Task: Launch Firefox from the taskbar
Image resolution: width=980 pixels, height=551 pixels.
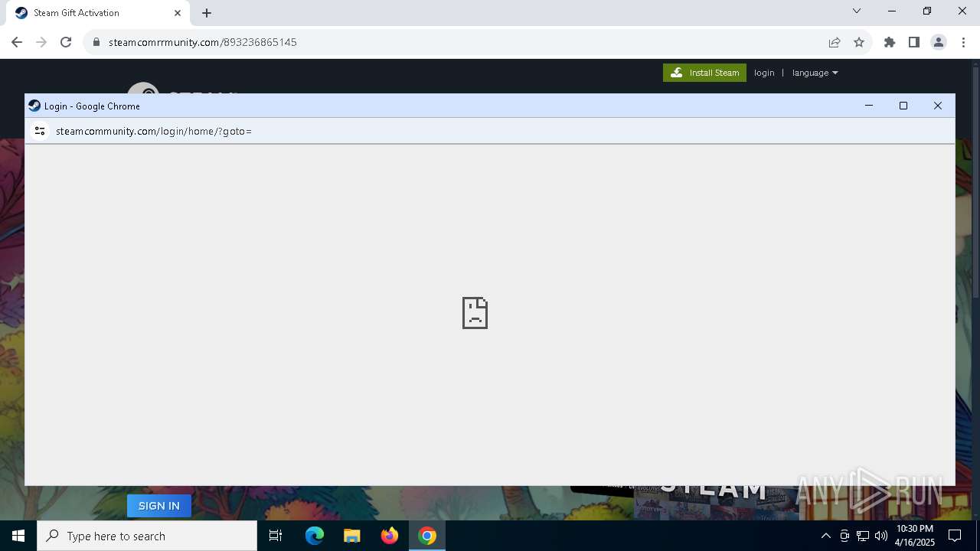Action: (390, 536)
